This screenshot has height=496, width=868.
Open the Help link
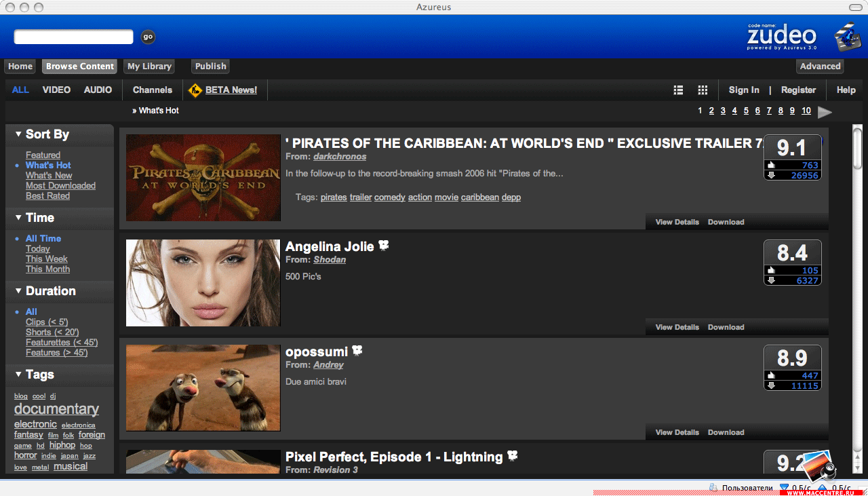pos(846,90)
